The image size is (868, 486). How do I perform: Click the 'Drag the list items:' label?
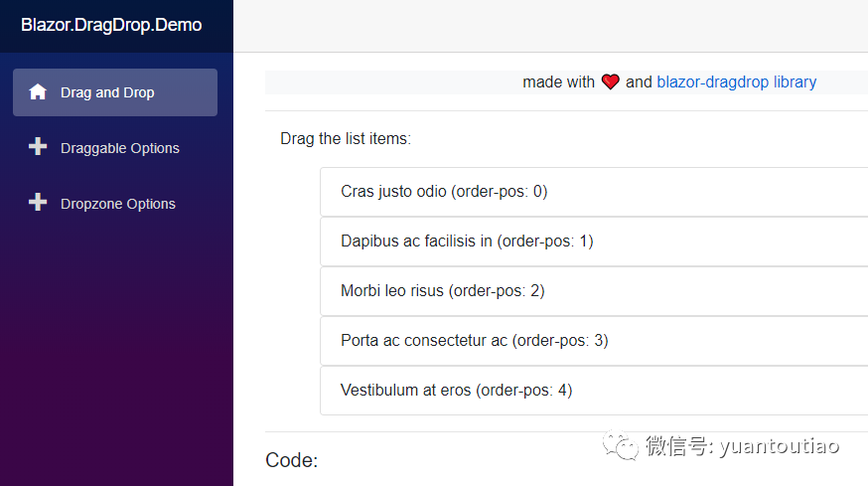(346, 138)
